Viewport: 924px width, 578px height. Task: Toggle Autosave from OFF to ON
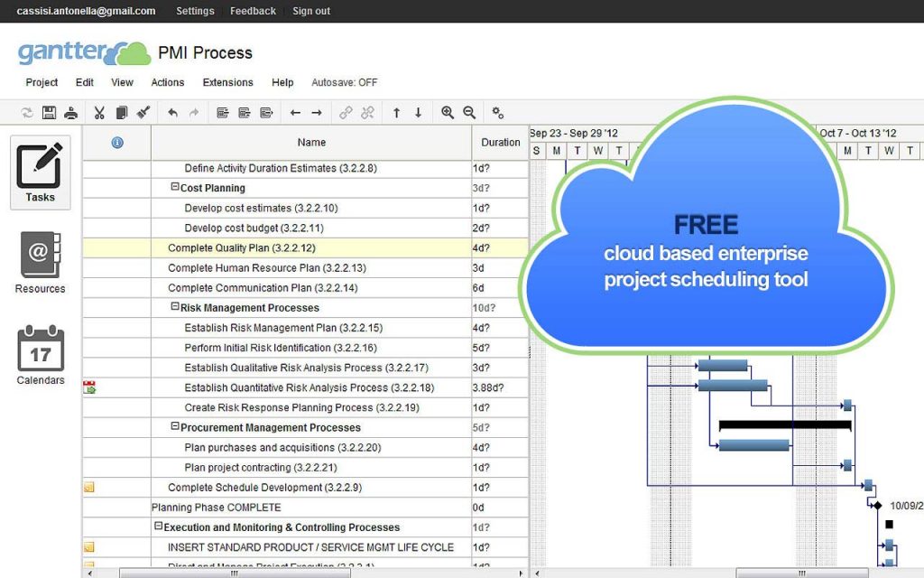pos(345,82)
